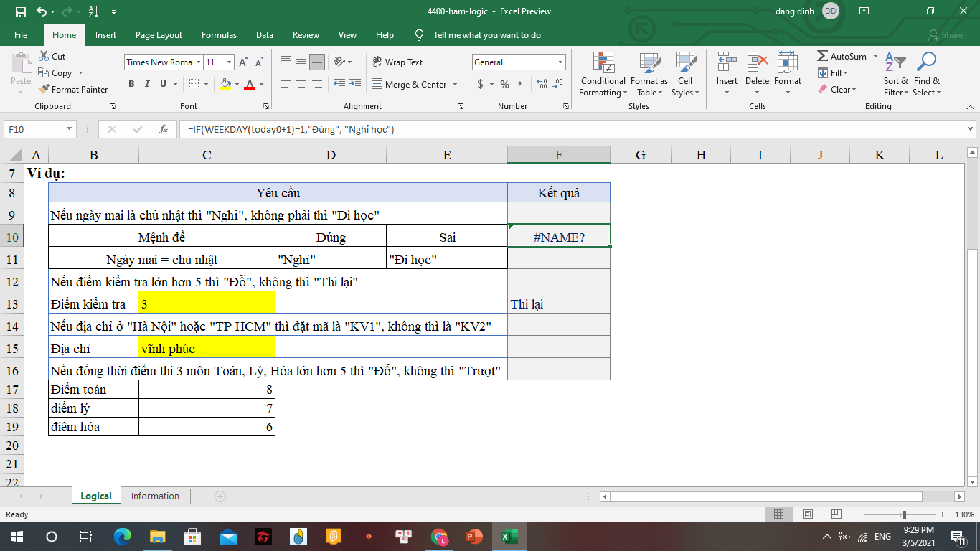Viewport: 980px width, 551px height.
Task: Click Share in the top right
Action: click(946, 35)
